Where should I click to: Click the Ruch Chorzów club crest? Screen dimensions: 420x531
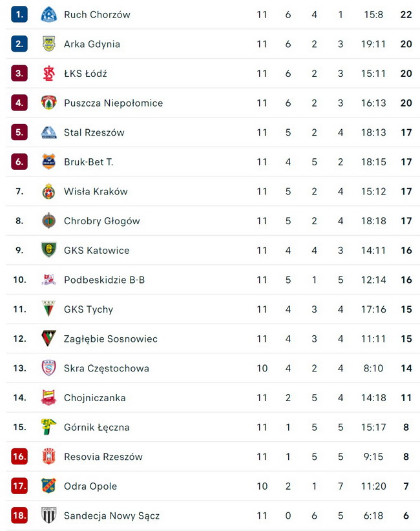[48, 14]
